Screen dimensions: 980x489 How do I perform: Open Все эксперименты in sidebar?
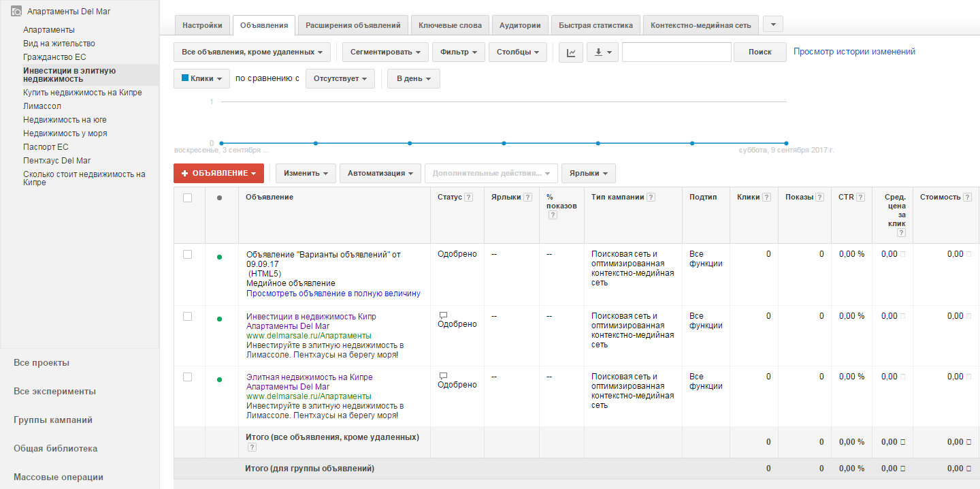pos(54,392)
